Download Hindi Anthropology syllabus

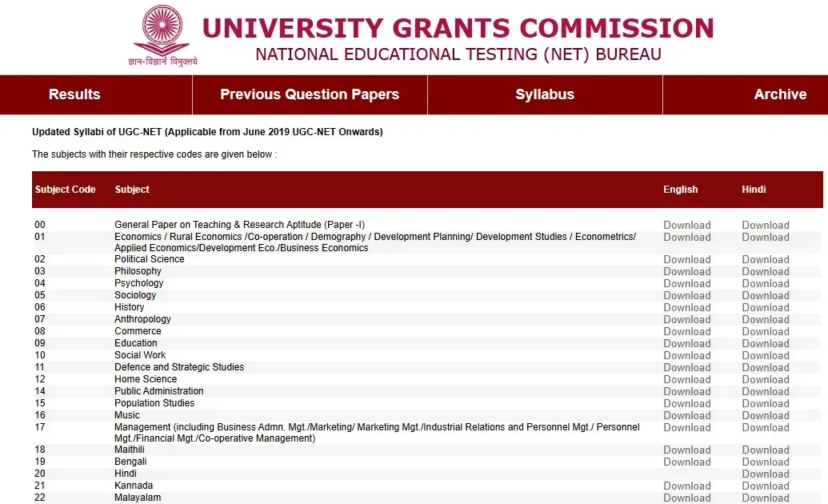[x=766, y=320]
